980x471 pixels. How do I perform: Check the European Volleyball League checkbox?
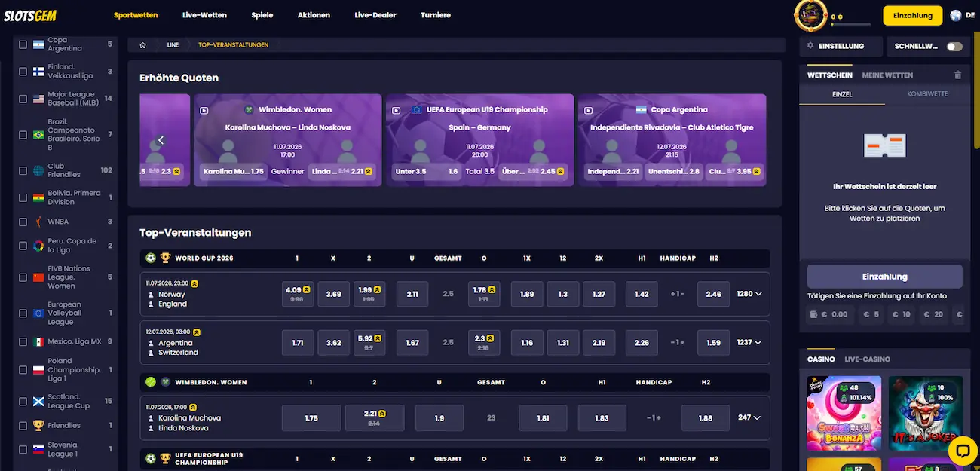click(23, 313)
